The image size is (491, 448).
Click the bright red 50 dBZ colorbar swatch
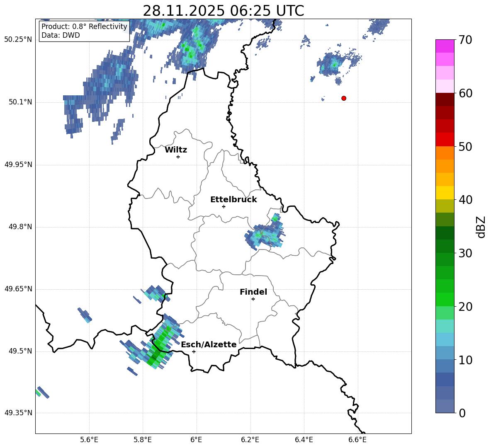pos(445,140)
